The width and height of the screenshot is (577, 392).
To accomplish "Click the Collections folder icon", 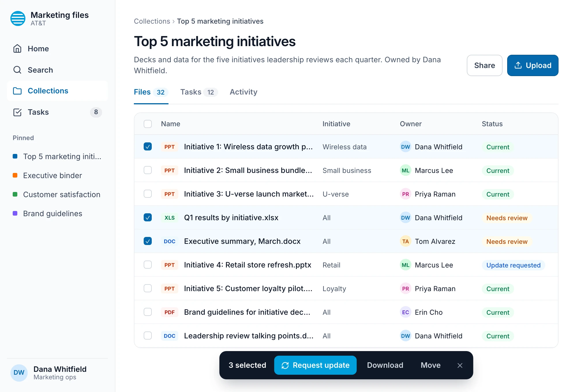I will point(17,91).
